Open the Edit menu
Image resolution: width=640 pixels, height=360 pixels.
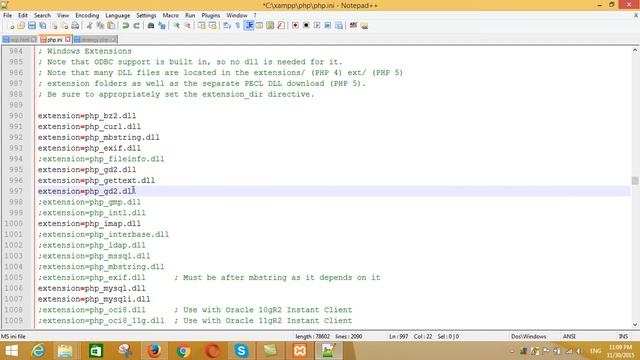tap(23, 15)
